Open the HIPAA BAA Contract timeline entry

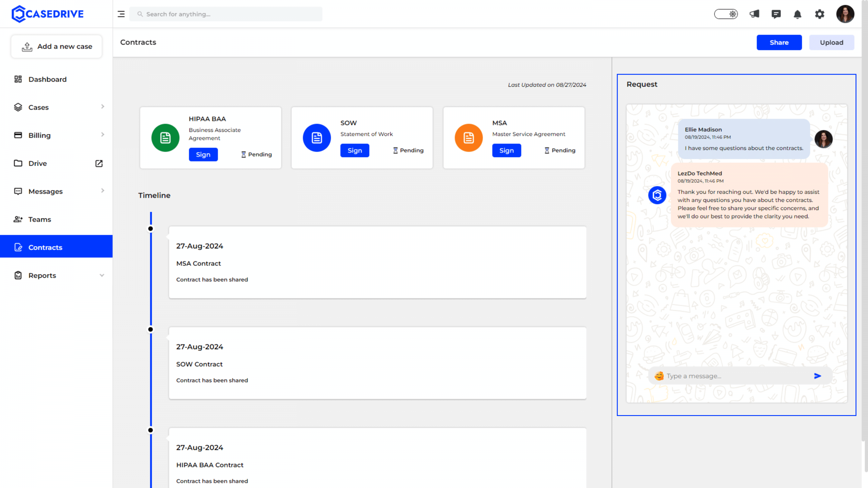[x=377, y=458]
